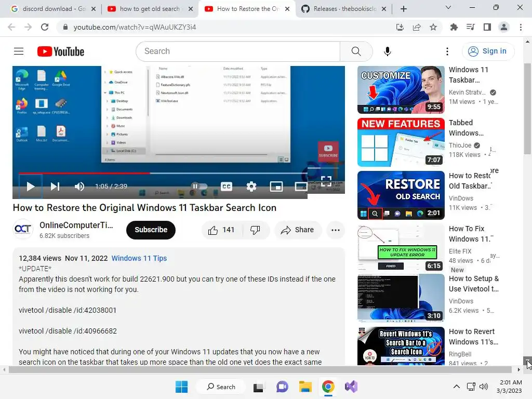The width and height of the screenshot is (532, 399).
Task: Switch to theater mode
Action: (x=301, y=187)
